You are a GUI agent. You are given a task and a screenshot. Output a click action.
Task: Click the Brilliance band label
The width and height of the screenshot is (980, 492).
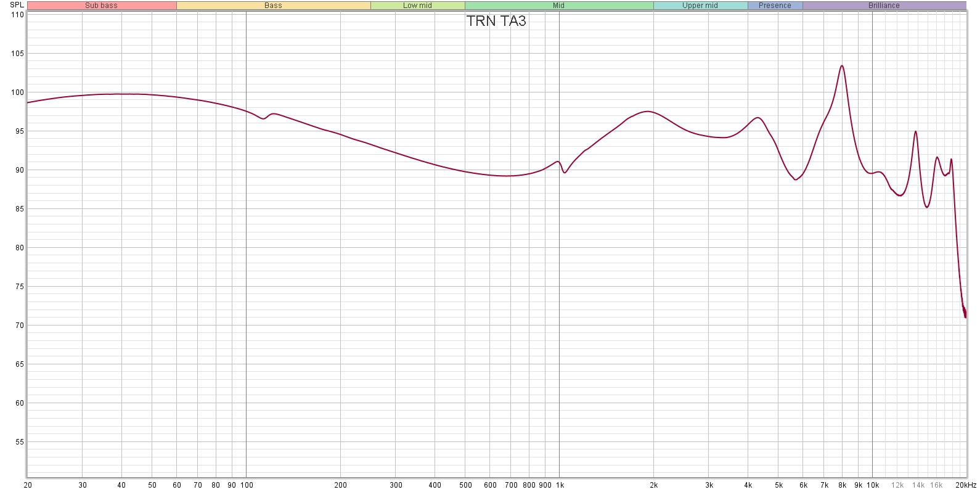click(884, 6)
